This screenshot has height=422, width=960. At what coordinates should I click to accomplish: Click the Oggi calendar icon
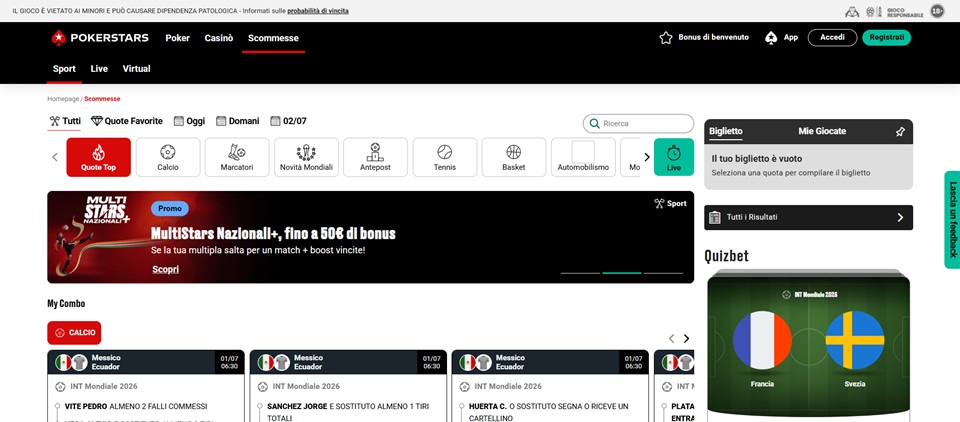(x=179, y=121)
